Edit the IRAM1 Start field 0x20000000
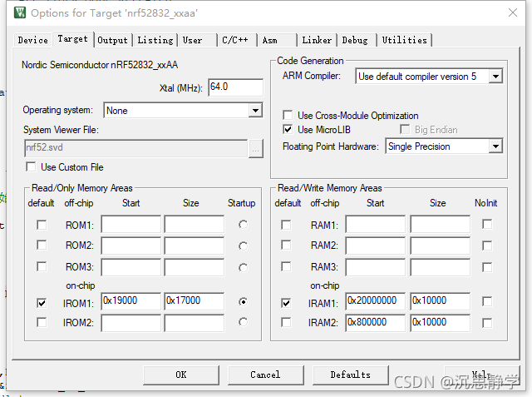Viewport: 532px width, 397px height. coord(376,301)
